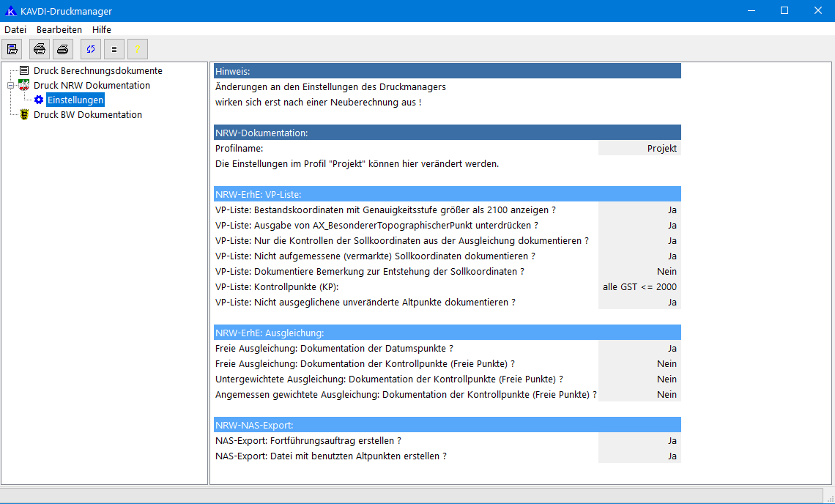
Task: Toggle Ja value for AX_BesondererTopographischerPunkt unterdrücken
Action: click(x=639, y=226)
